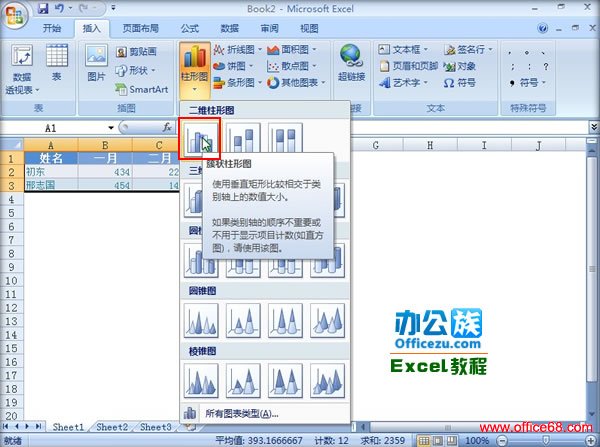Click the fx insert function button
The height and width of the screenshot is (447, 600).
(167, 127)
